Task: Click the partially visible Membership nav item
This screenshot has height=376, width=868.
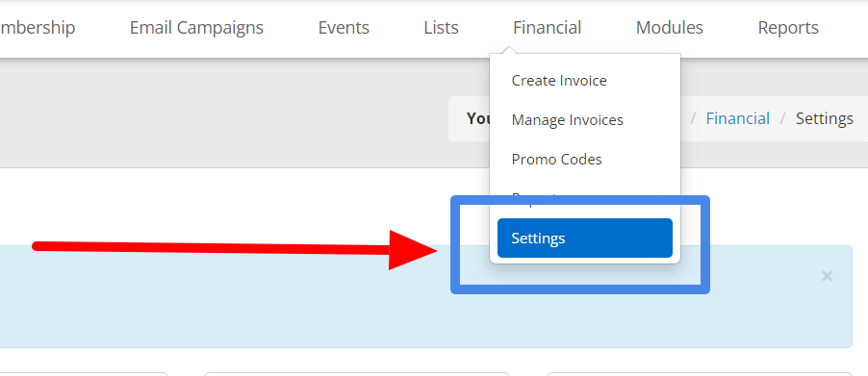Action: pyautogui.click(x=37, y=28)
